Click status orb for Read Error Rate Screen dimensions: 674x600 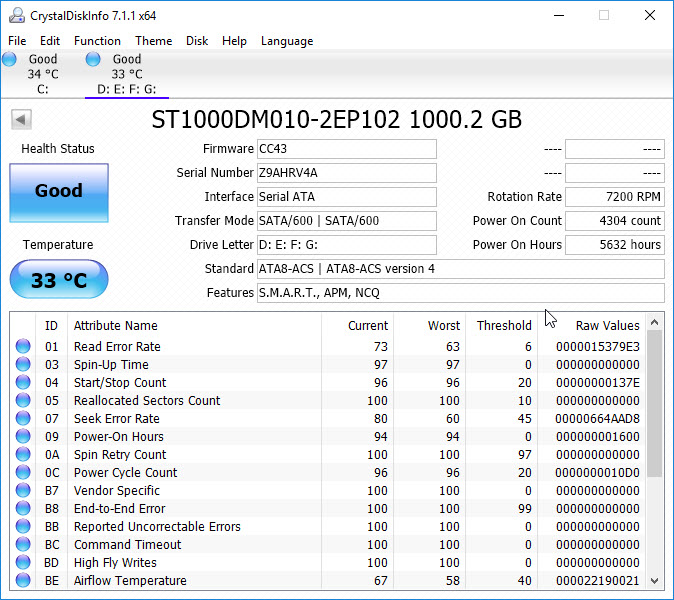tap(23, 346)
